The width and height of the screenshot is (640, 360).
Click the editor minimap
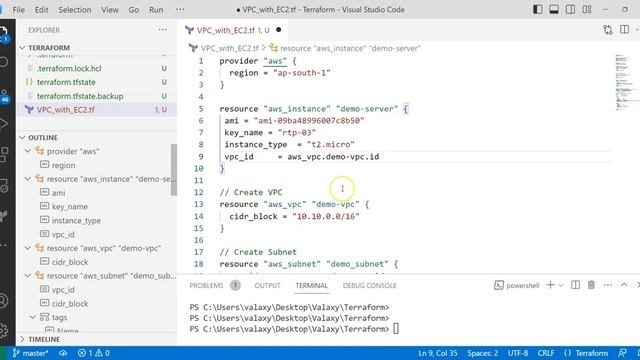coord(625,82)
